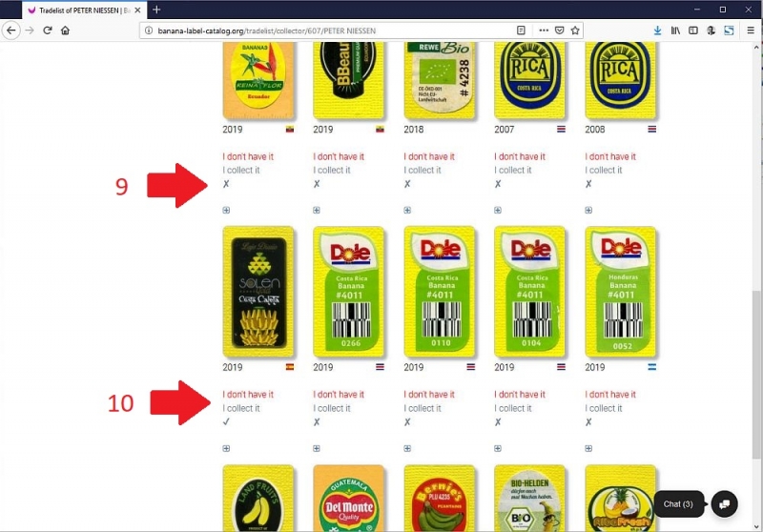Save the page to Pocket

560,31
